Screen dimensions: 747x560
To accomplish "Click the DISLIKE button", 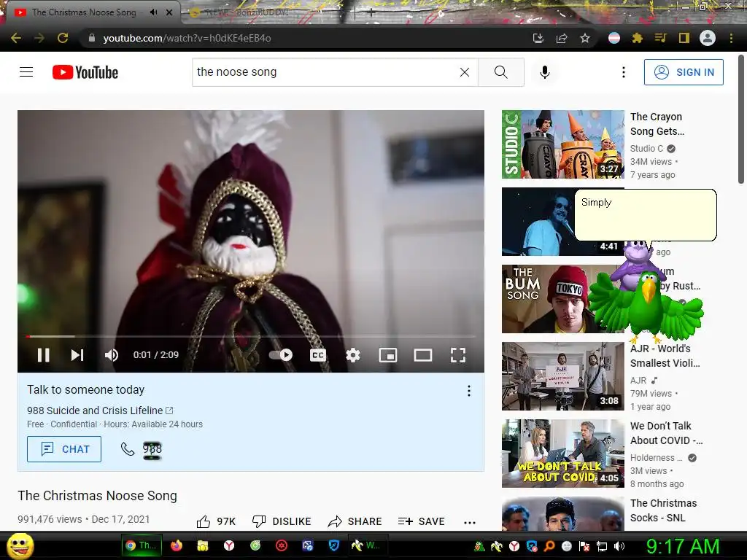I will pyautogui.click(x=282, y=521).
